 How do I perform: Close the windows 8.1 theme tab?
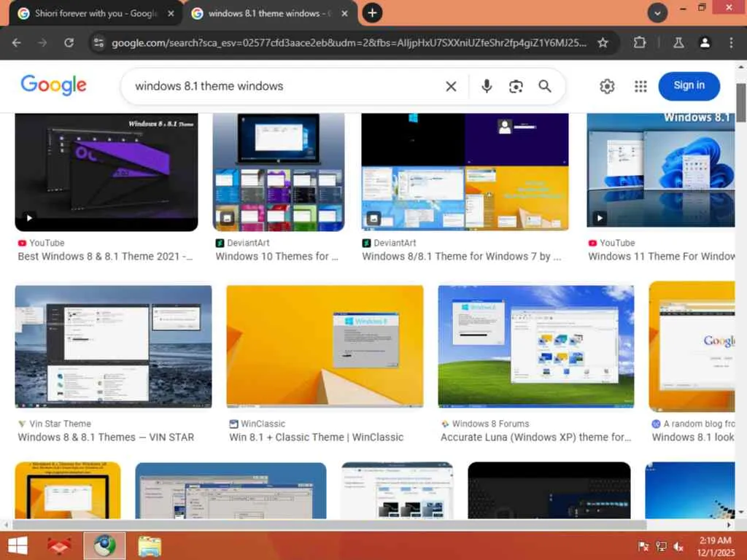[x=344, y=13]
